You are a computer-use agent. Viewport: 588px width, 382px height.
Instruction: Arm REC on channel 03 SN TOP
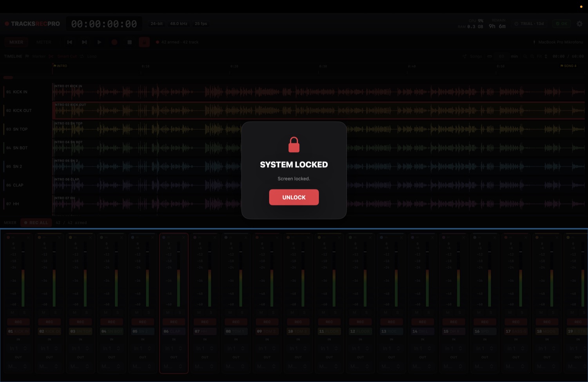(x=80, y=322)
